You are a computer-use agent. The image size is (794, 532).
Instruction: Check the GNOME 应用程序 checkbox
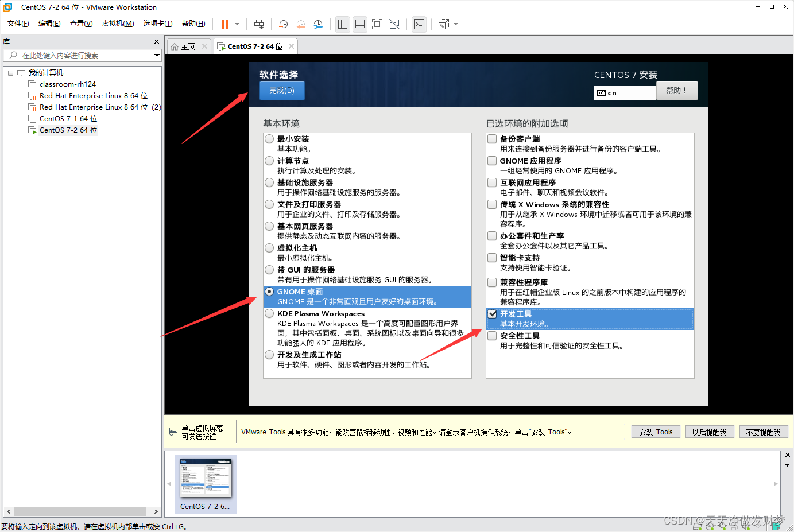click(492, 161)
